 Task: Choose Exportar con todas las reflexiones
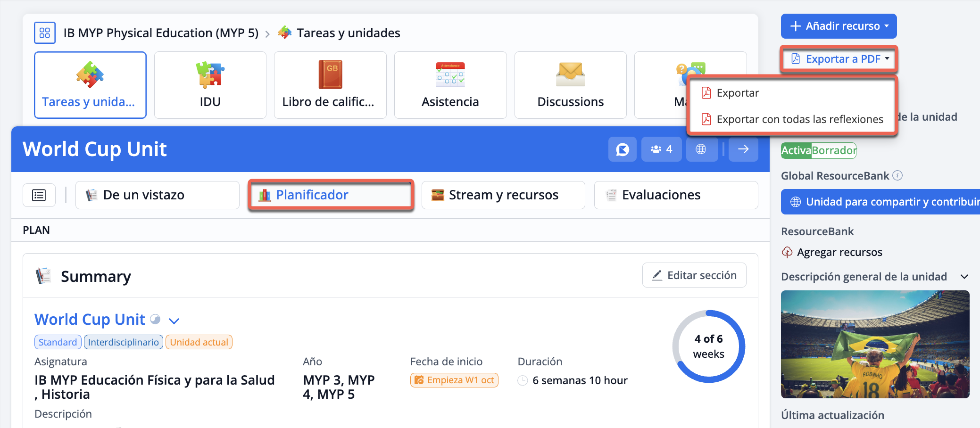pyautogui.click(x=799, y=119)
